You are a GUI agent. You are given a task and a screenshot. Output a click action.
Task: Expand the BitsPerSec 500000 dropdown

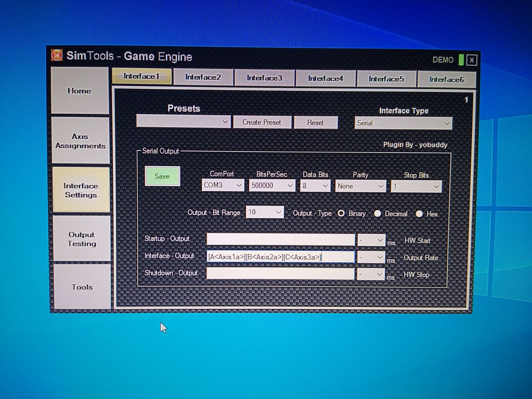272,186
